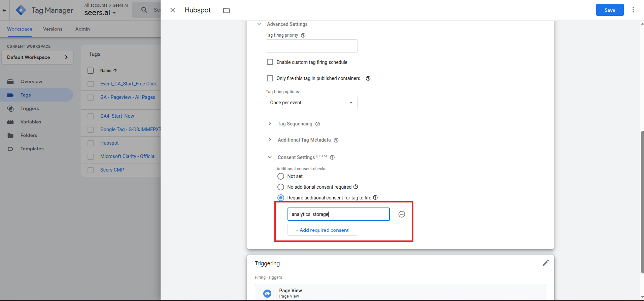Viewport: 644px width, 301px height.
Task: Expand the Tag Sequencing section
Action: (270, 124)
